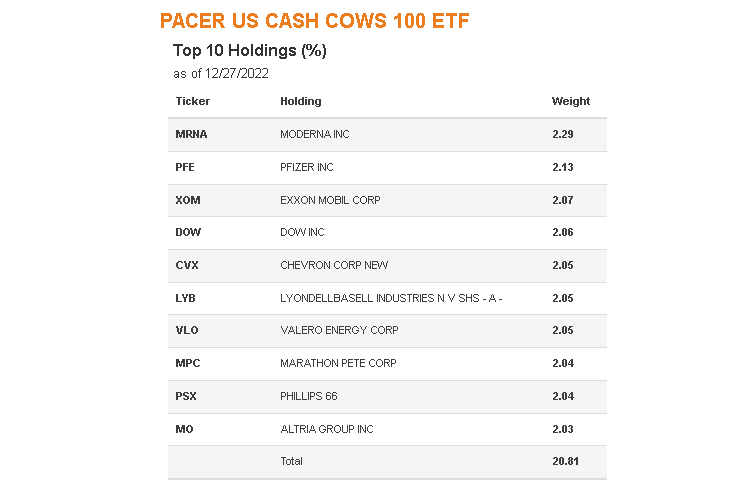Click the Weight column header

571,101
